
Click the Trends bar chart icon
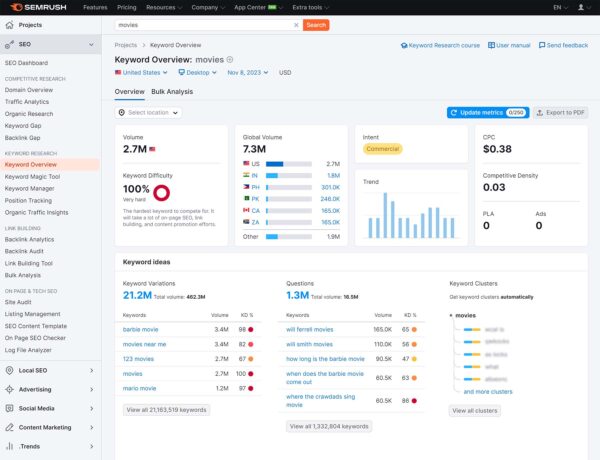click(10, 446)
